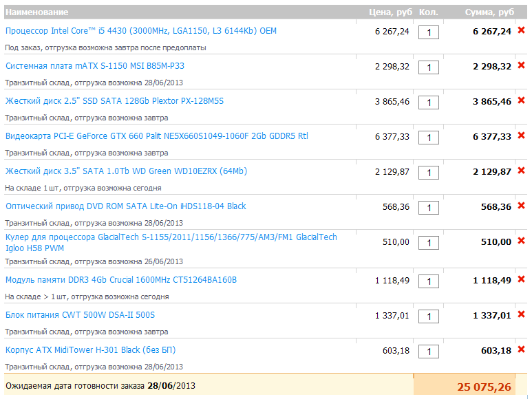Open the Crucial DDR3 4Gb memory module link
532x399 pixels.
[x=120, y=280]
